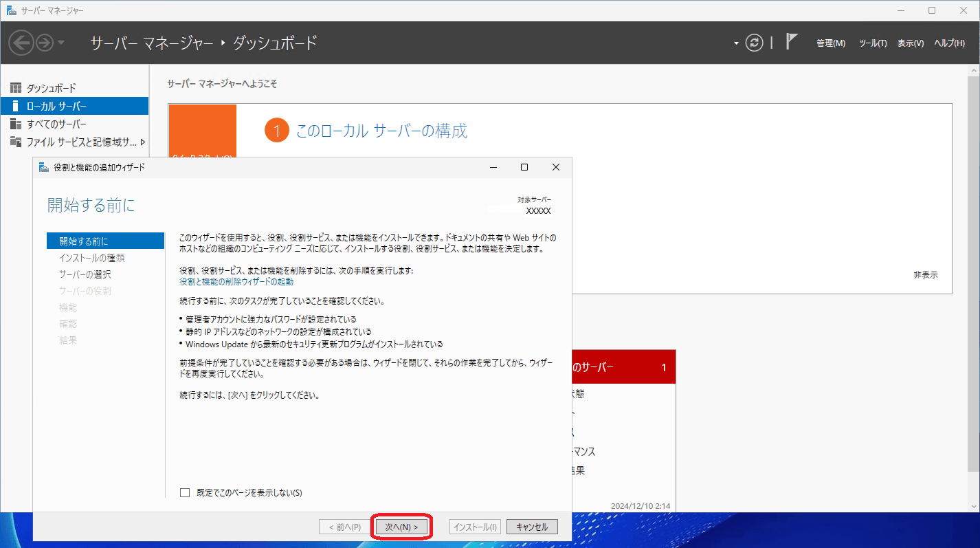Image resolution: width=980 pixels, height=548 pixels.
Task: Open the 表示(V) menu
Action: click(910, 43)
